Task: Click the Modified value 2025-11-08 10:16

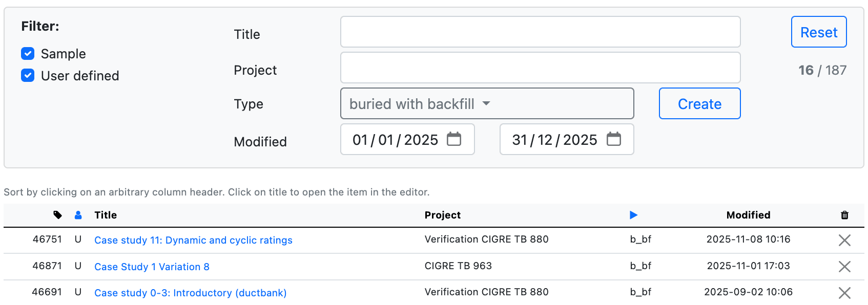Action: click(x=748, y=239)
